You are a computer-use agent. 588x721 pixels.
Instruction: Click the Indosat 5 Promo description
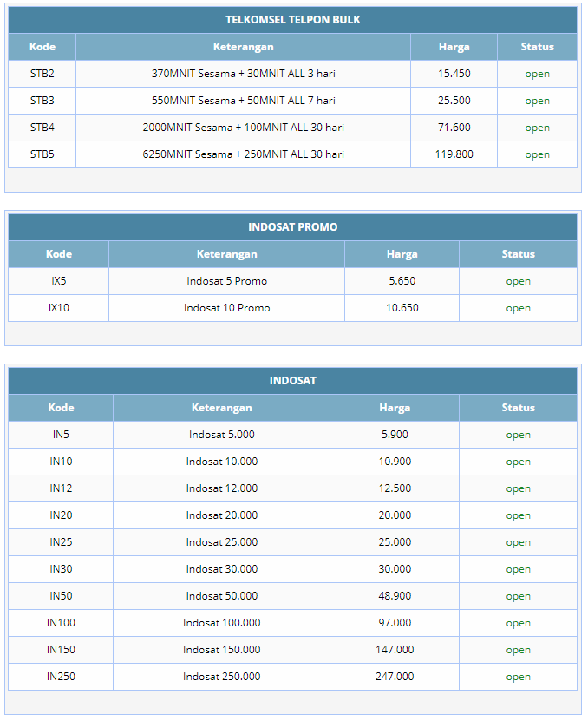click(x=226, y=281)
